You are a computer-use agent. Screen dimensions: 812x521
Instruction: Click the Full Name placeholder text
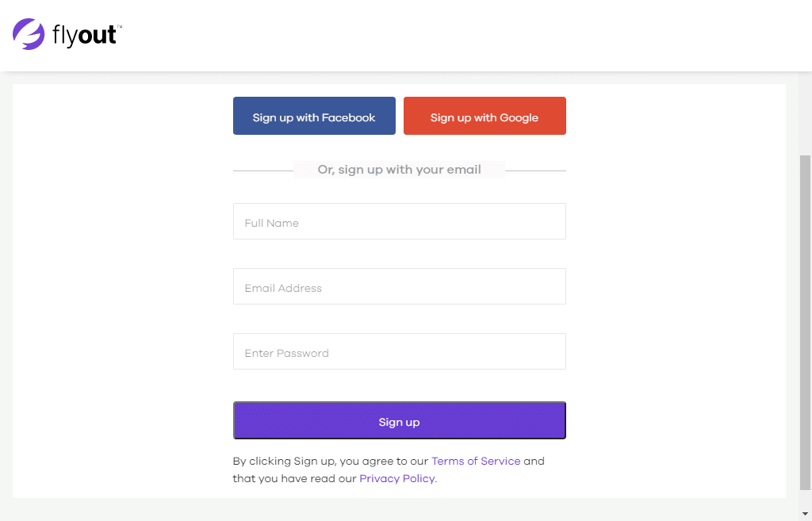(271, 223)
